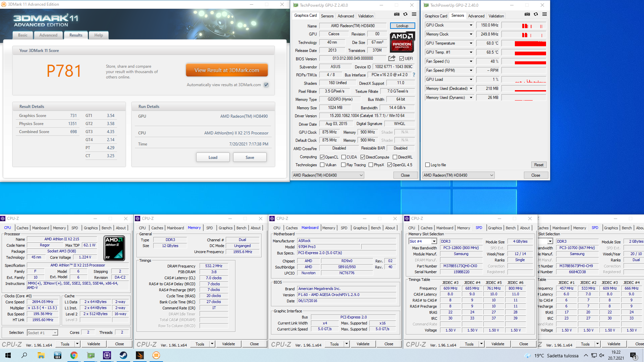Click the orange round 3DMark 11 taskbar icon

coord(156,355)
